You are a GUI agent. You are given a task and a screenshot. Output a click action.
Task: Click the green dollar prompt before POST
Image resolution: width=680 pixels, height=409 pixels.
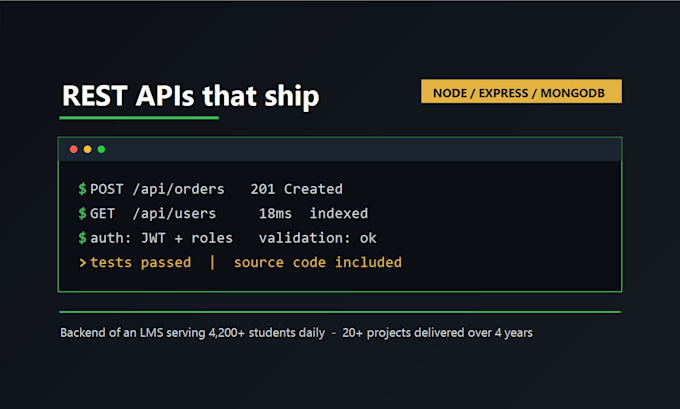pyautogui.click(x=82, y=189)
